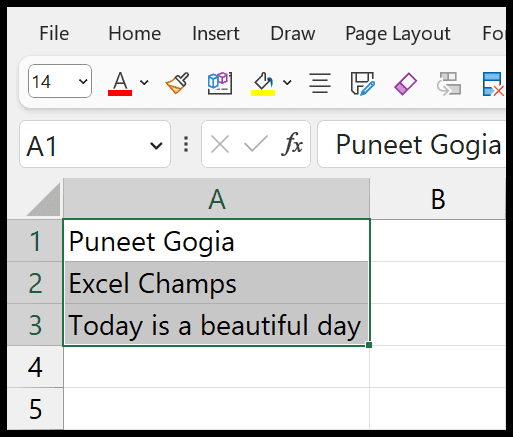The height and width of the screenshot is (437, 513).
Task: Click the Font Color icon
Action: pos(120,83)
